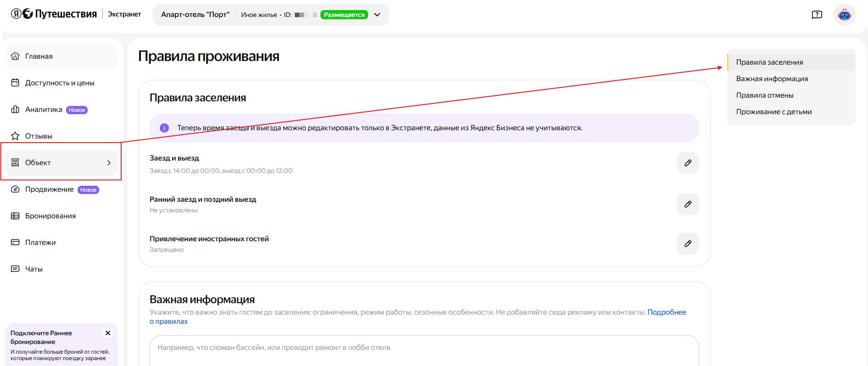Image resolution: width=868 pixels, height=366 pixels.
Task: Follow the Подробнее о правилах link
Action: [666, 312]
